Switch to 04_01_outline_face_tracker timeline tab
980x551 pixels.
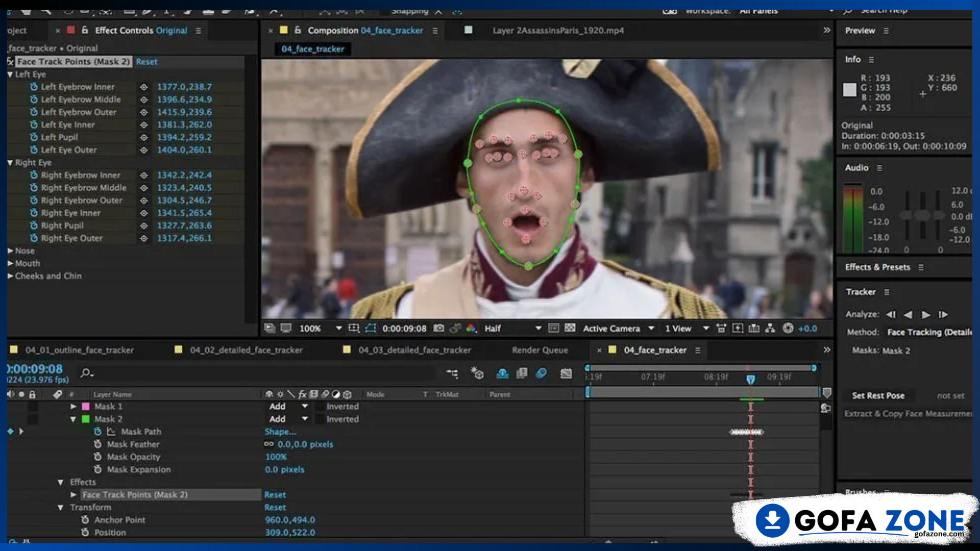[79, 350]
